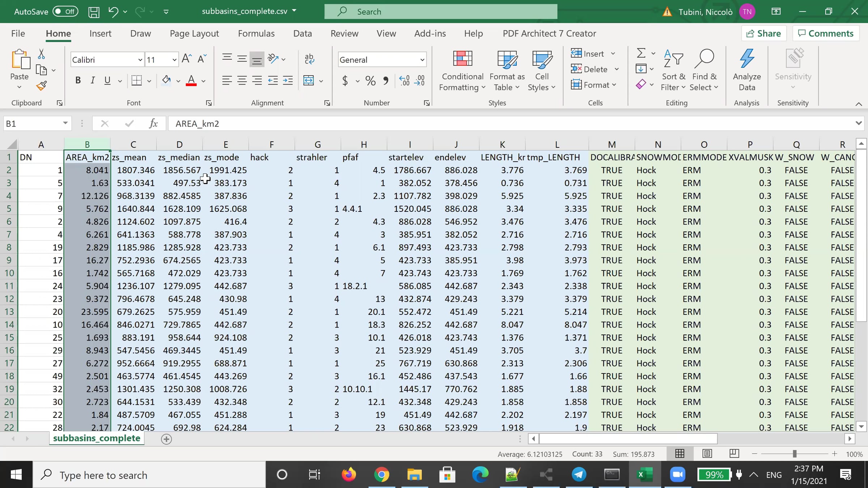Click the Format Painter brush icon
Viewport: 868px width, 488px height.
coord(42,86)
